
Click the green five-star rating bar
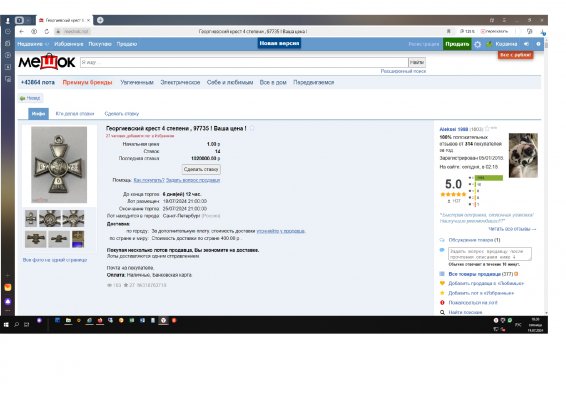click(x=489, y=178)
